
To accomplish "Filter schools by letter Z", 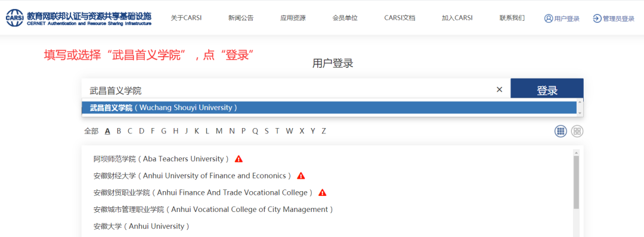I will pyautogui.click(x=324, y=131).
